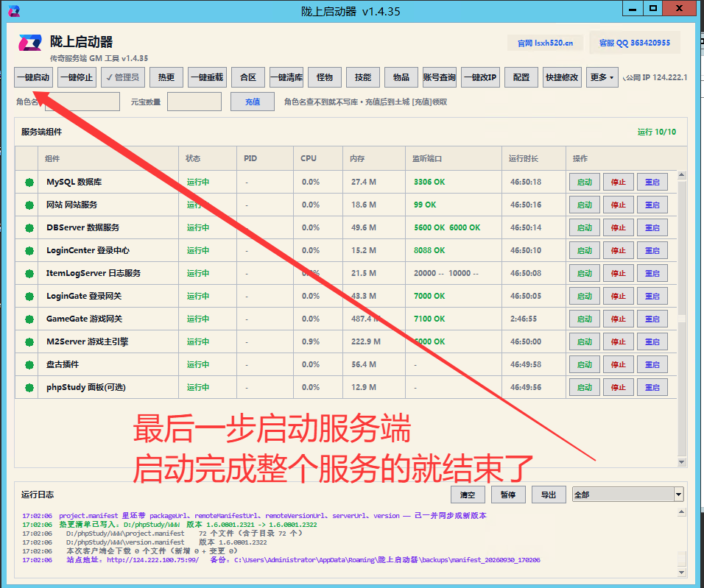The width and height of the screenshot is (704, 588).
Task: Start the LoginCenter 登录中心 component
Action: 585,250
